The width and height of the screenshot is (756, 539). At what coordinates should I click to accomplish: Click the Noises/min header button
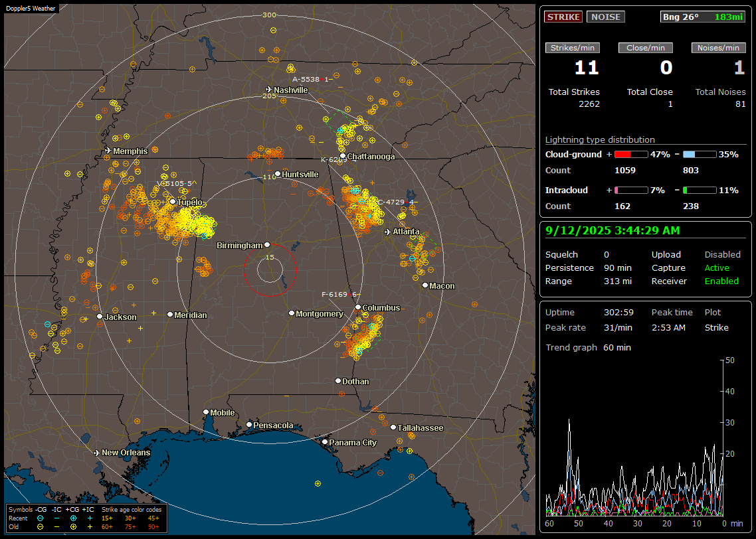pos(718,48)
